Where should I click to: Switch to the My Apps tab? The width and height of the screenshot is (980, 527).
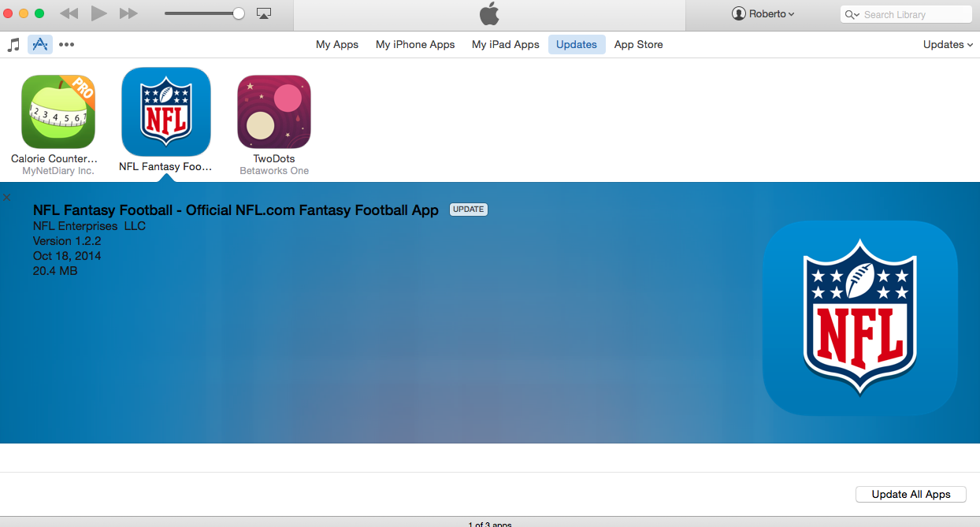pyautogui.click(x=337, y=44)
